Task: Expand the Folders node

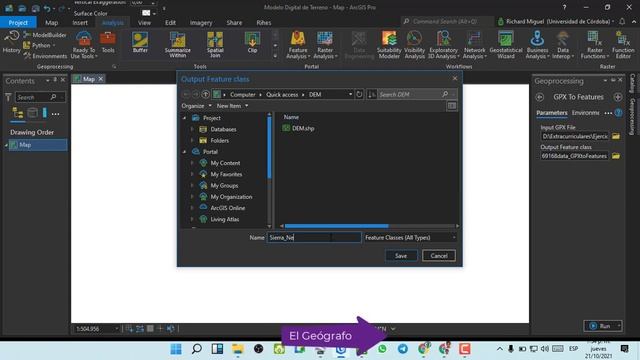Action: pos(192,140)
